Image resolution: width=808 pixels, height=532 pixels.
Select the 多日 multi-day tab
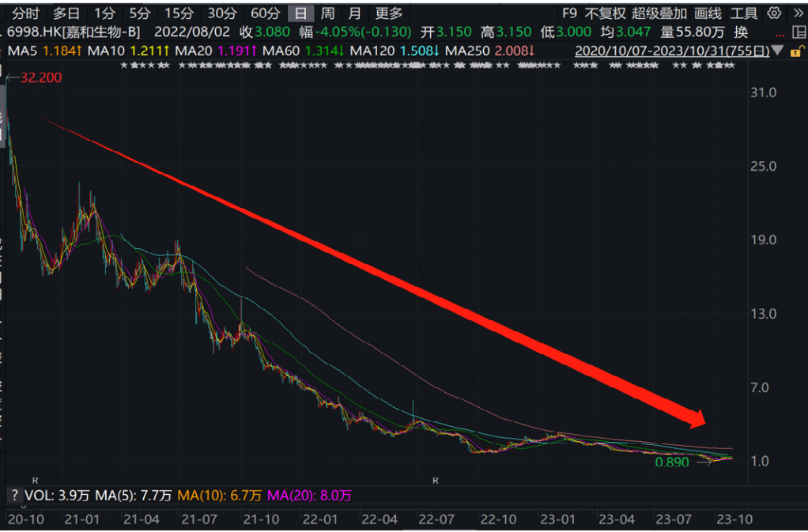66,13
